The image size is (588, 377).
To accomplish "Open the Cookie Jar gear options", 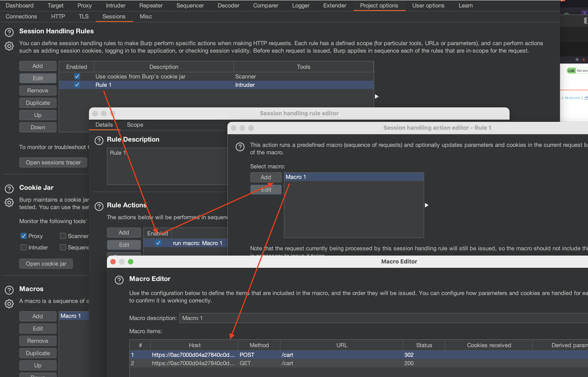I will [9, 203].
